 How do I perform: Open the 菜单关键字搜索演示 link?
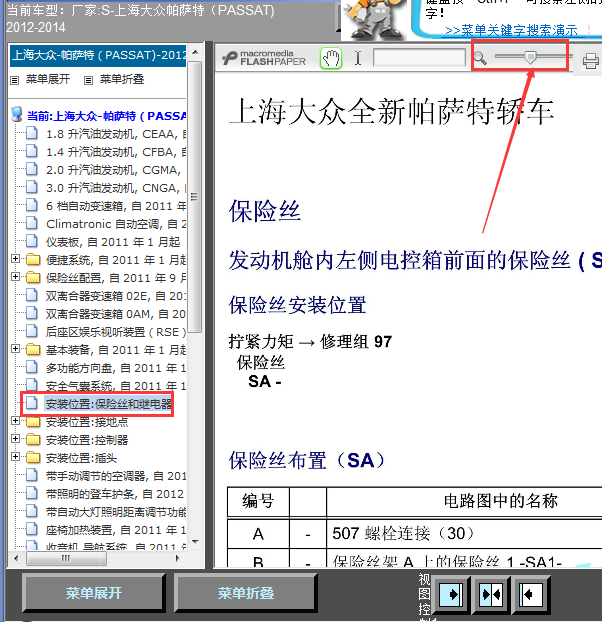click(511, 30)
